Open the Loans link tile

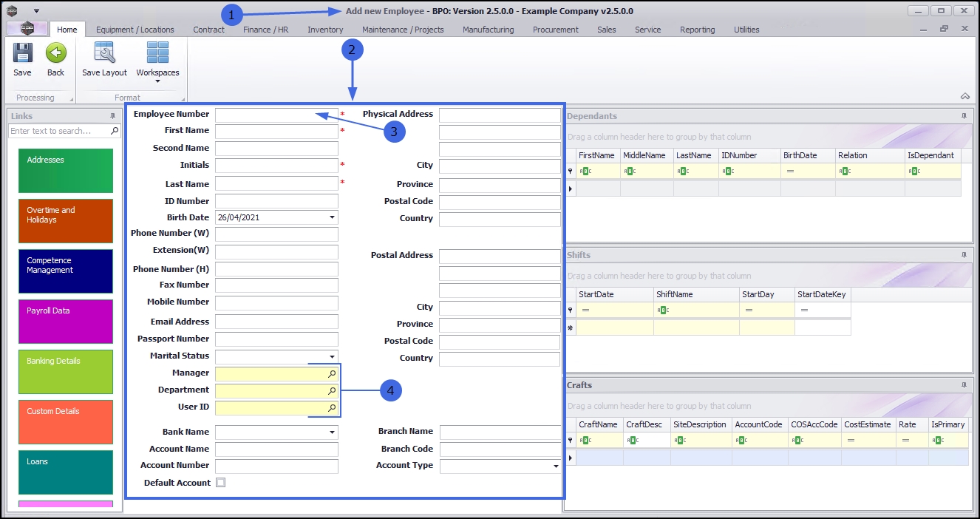click(66, 472)
